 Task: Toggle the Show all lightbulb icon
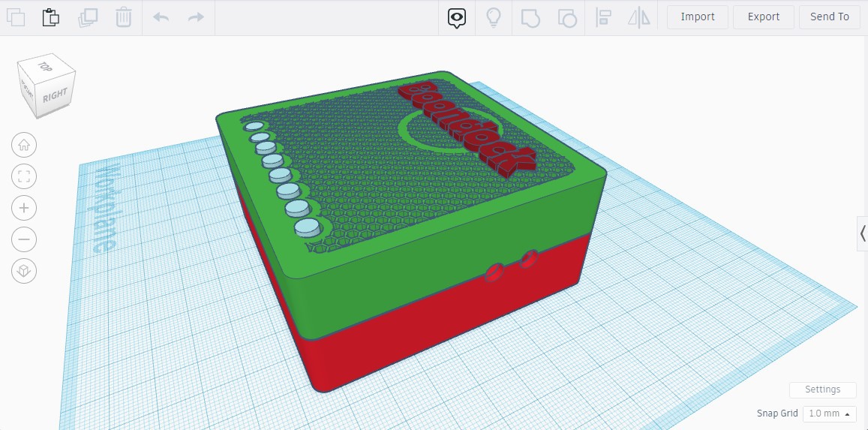click(x=493, y=18)
